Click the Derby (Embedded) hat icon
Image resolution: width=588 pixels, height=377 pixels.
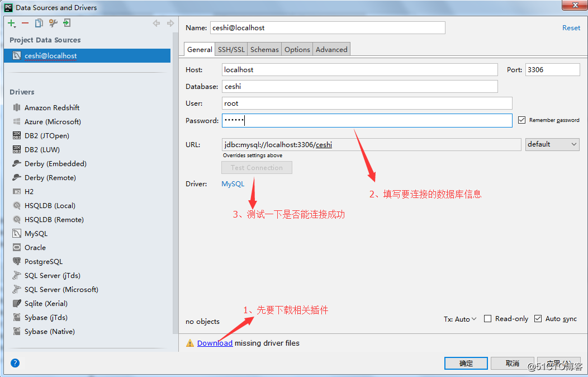(17, 163)
